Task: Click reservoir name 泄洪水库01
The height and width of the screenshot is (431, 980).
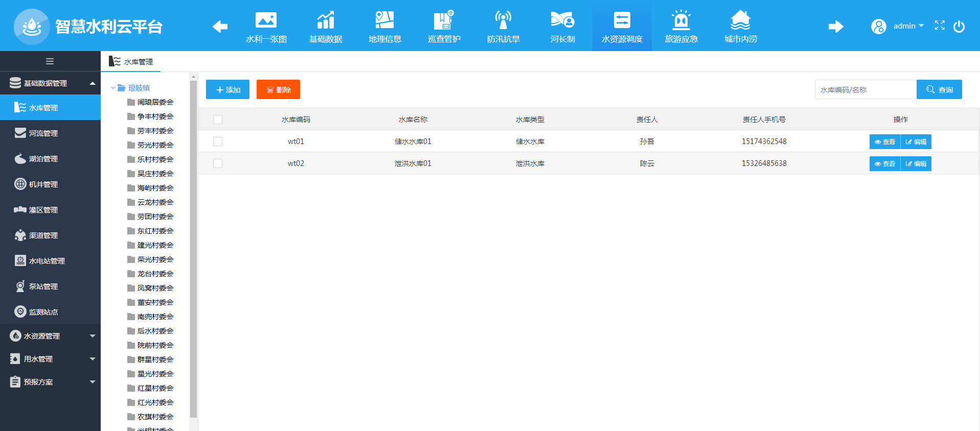Action: [x=413, y=163]
